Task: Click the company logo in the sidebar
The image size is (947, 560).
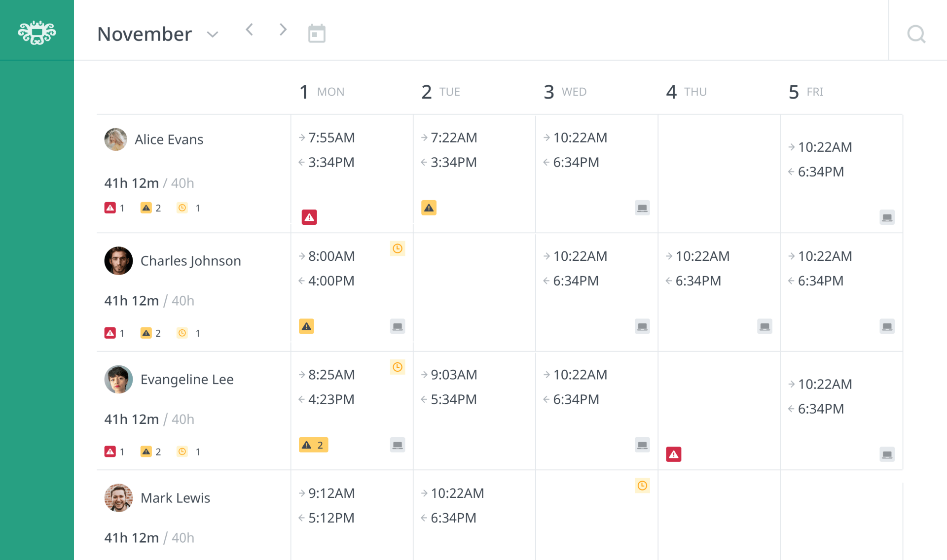Action: (36, 34)
